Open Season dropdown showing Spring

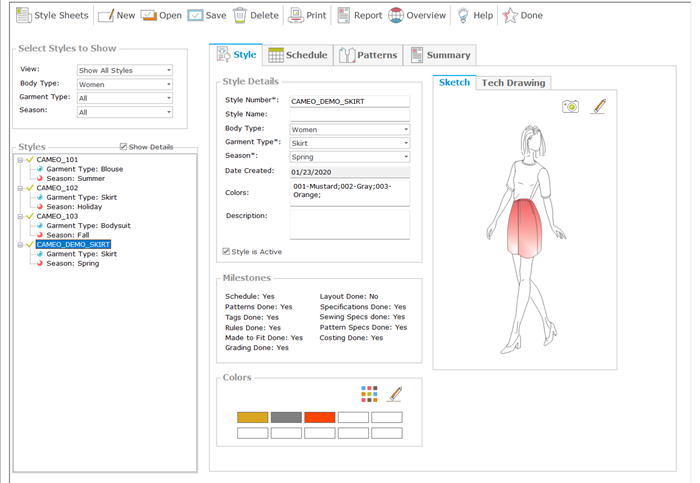coord(350,157)
